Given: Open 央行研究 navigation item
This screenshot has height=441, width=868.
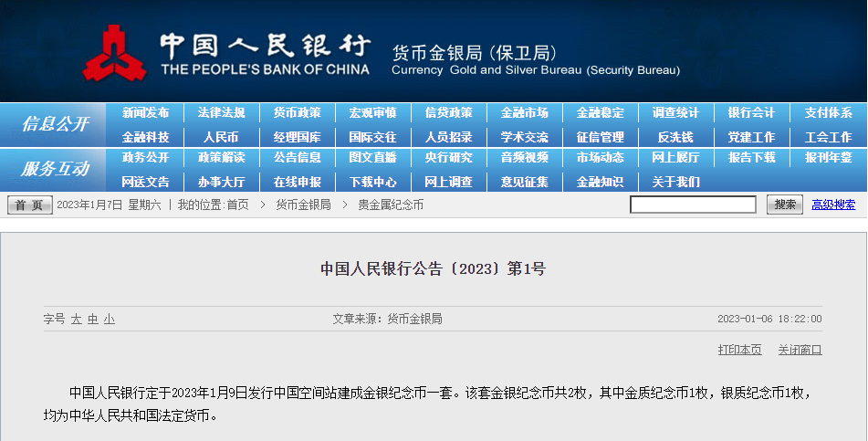Looking at the screenshot, I should tap(448, 157).
